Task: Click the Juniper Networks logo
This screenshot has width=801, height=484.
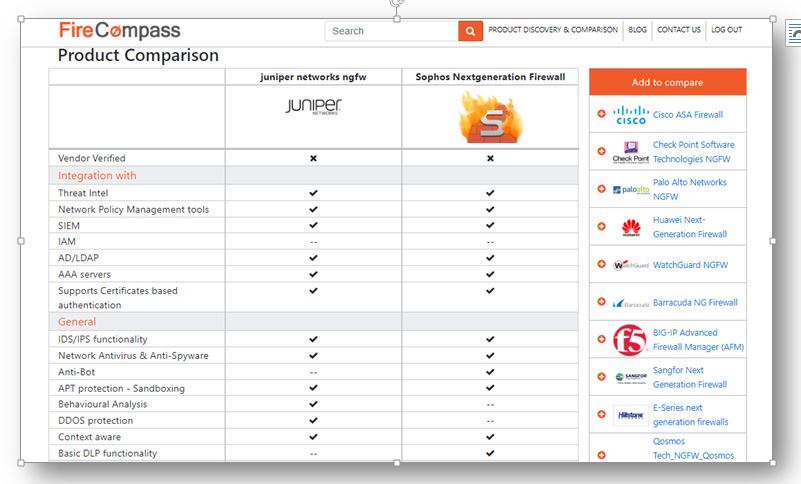Action: 313,106
